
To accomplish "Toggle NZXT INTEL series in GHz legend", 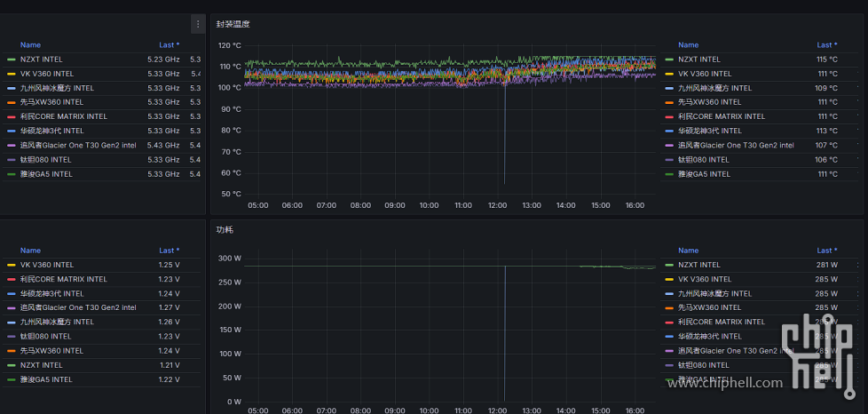I will point(42,60).
